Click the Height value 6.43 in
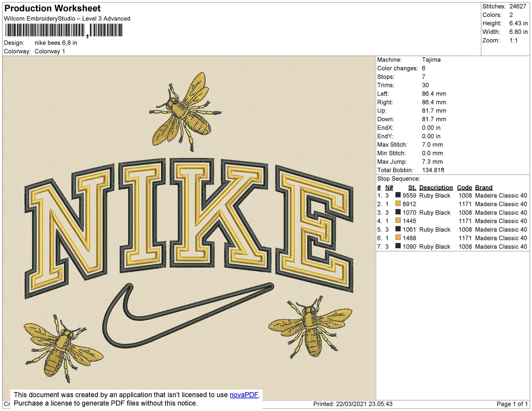The image size is (532, 411). [x=518, y=24]
